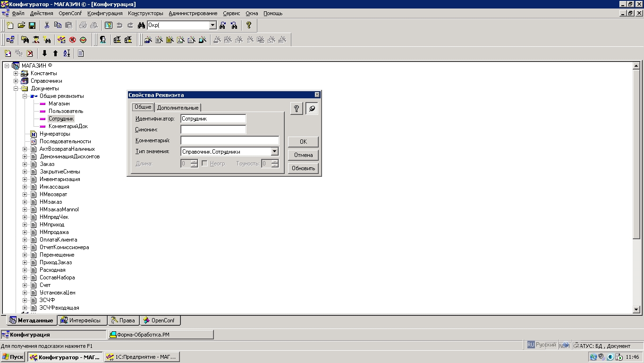
Task: Click the binoculars Find icon
Action: pos(141,26)
